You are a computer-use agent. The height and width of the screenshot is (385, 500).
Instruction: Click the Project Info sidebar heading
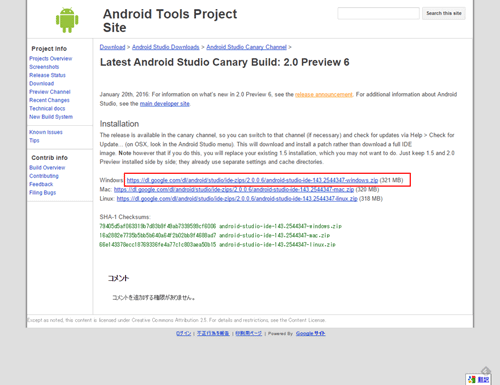49,49
